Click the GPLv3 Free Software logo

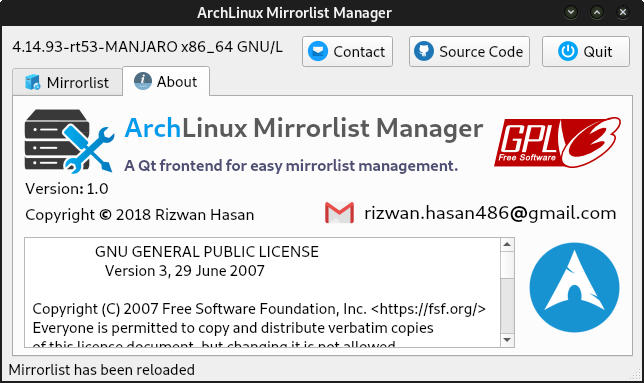click(x=557, y=142)
